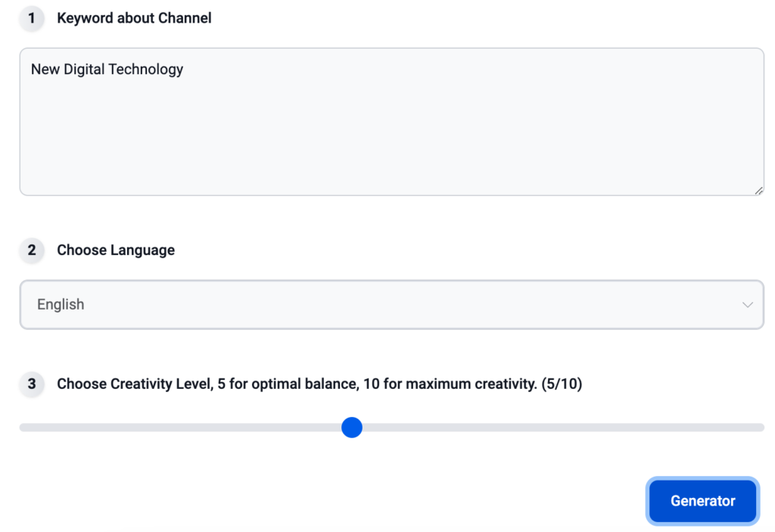775x532 pixels.
Task: Click the 'Keyword about Channel' heading
Action: point(134,18)
